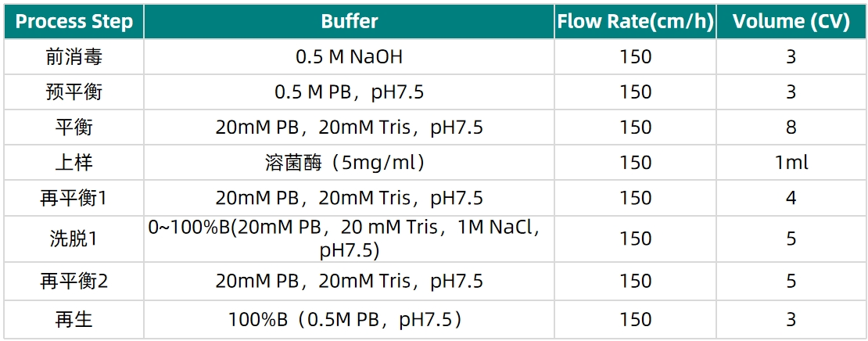Viewport: 868px width, 341px height.
Task: Click the Flow Rate(cm/h) column header
Action: click(635, 21)
